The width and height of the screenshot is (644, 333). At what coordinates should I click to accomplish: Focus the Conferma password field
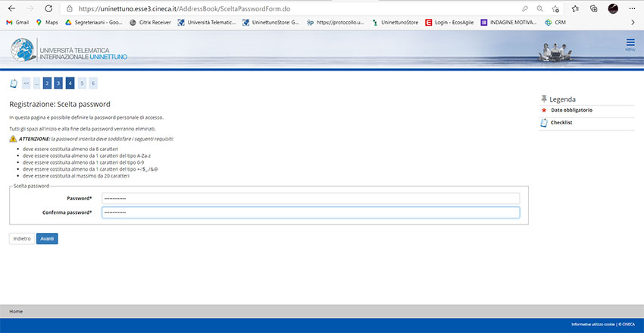(311, 212)
